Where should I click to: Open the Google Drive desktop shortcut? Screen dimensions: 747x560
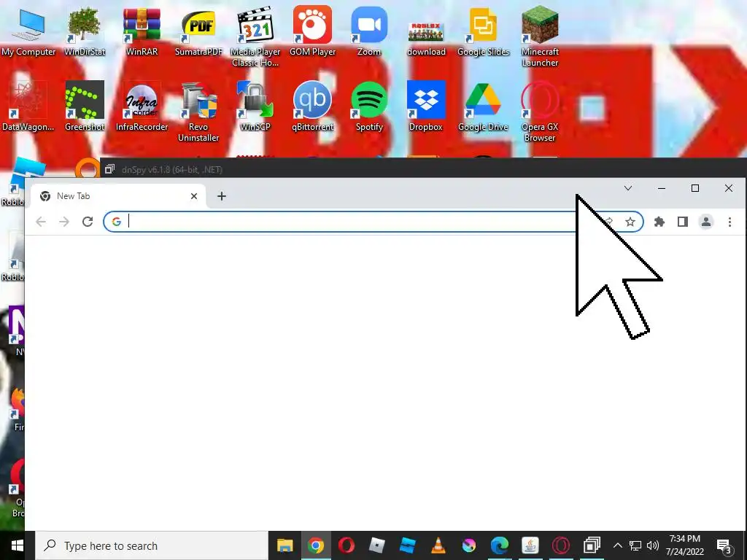click(x=483, y=106)
